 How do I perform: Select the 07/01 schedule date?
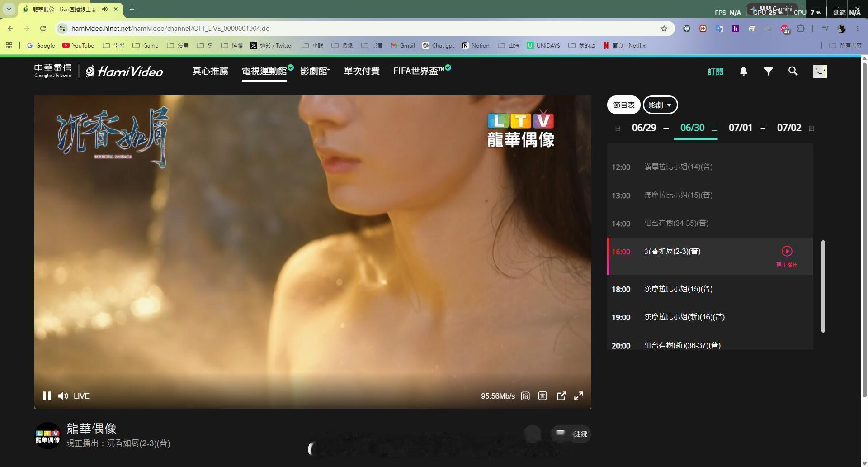coord(741,128)
